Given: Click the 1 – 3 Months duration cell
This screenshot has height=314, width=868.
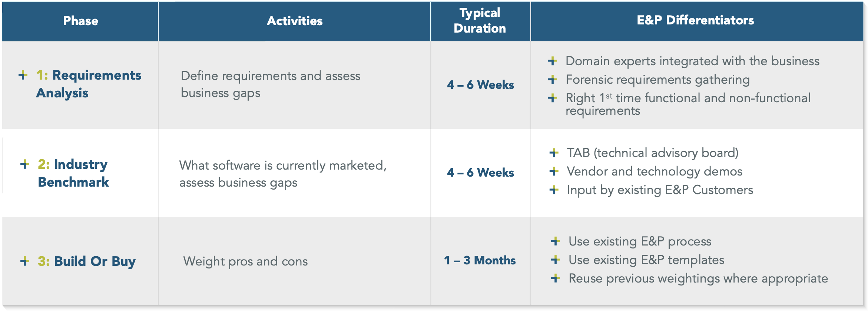Looking at the screenshot, I should (x=480, y=260).
